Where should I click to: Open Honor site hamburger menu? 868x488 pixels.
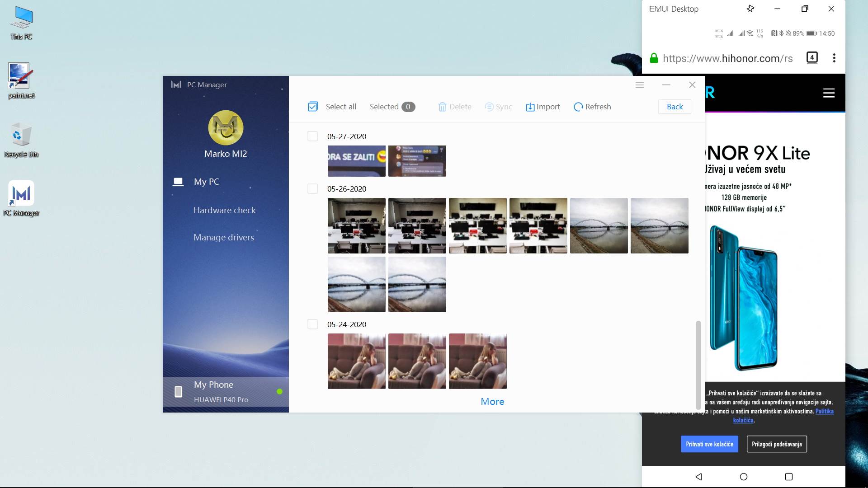click(x=829, y=93)
